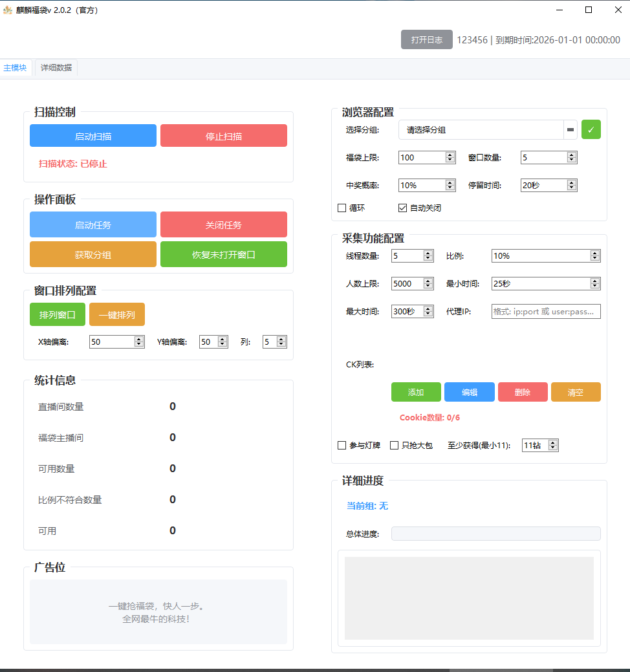Click the green checkmark confirm group button
The image size is (630, 672).
coord(591,129)
